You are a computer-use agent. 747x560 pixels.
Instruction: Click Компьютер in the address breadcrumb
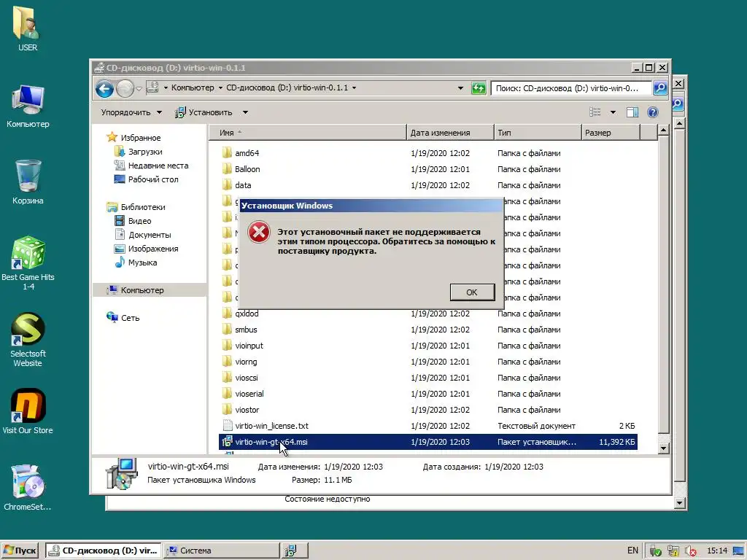(x=193, y=87)
